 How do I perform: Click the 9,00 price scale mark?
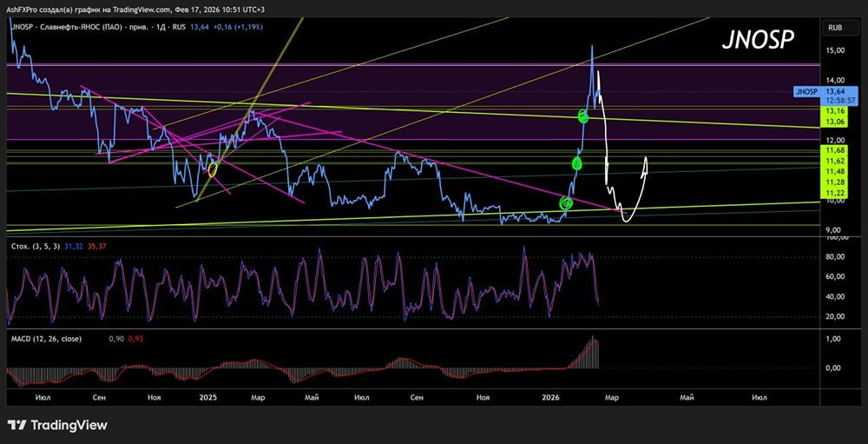tap(833, 230)
